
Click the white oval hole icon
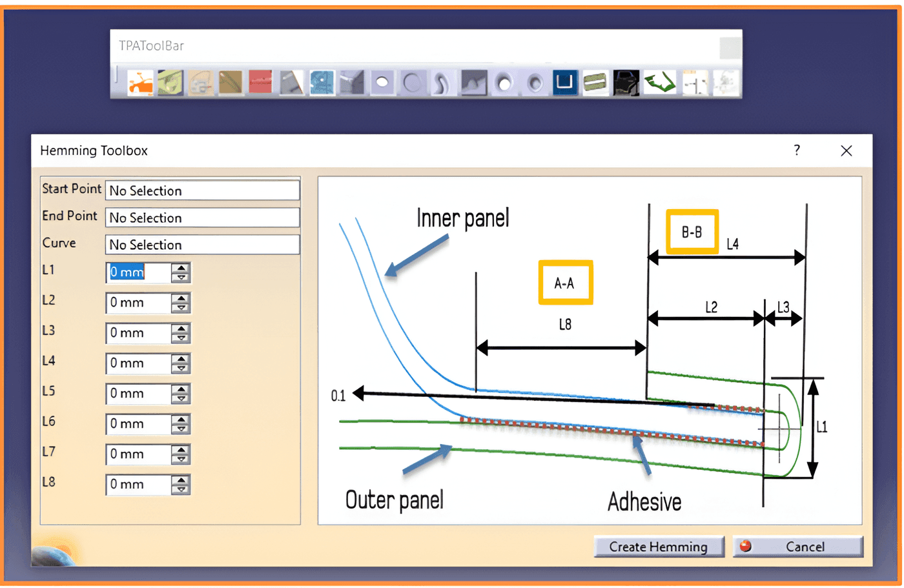382,83
